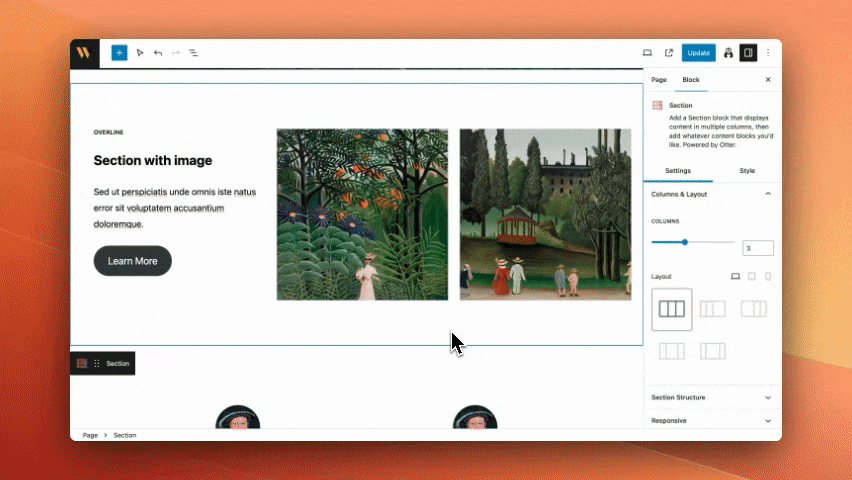Click the WordPress site logo icon
The width and height of the screenshot is (852, 480).
(x=85, y=53)
